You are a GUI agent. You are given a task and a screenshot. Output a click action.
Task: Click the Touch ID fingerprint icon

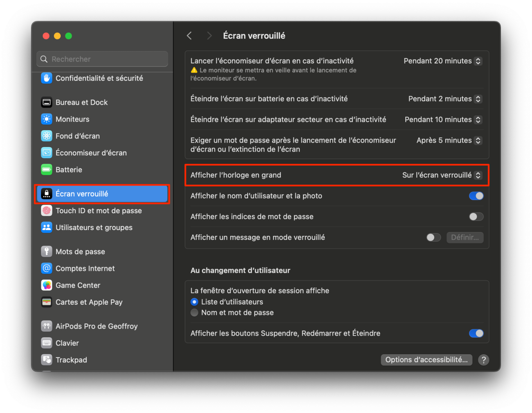pyautogui.click(x=47, y=211)
